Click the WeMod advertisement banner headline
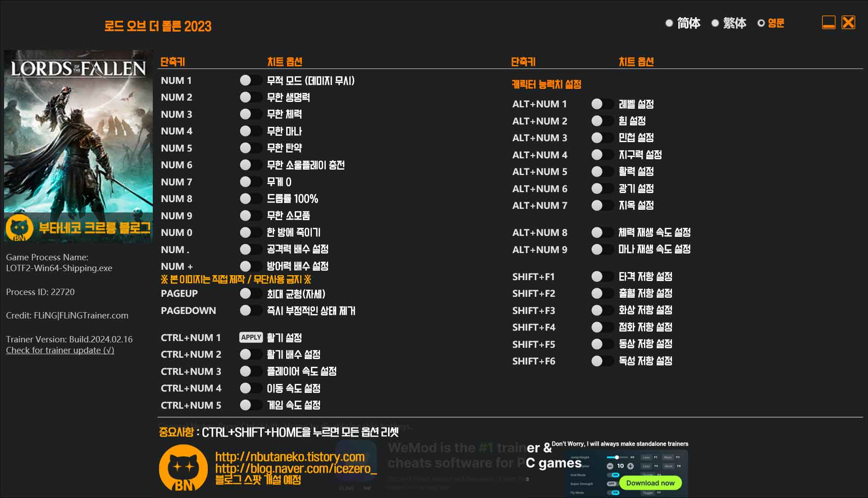The height and width of the screenshot is (498, 868). click(x=484, y=455)
